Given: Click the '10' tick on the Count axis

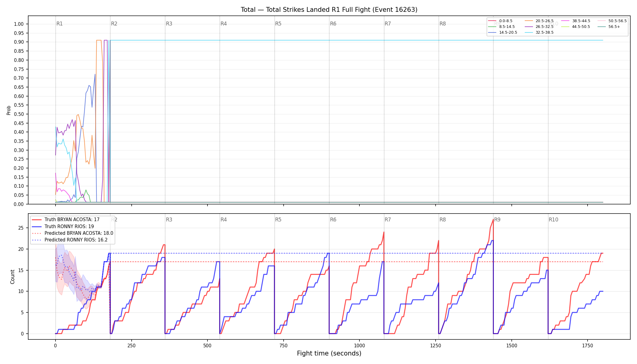Looking at the screenshot, I should coord(21,292).
